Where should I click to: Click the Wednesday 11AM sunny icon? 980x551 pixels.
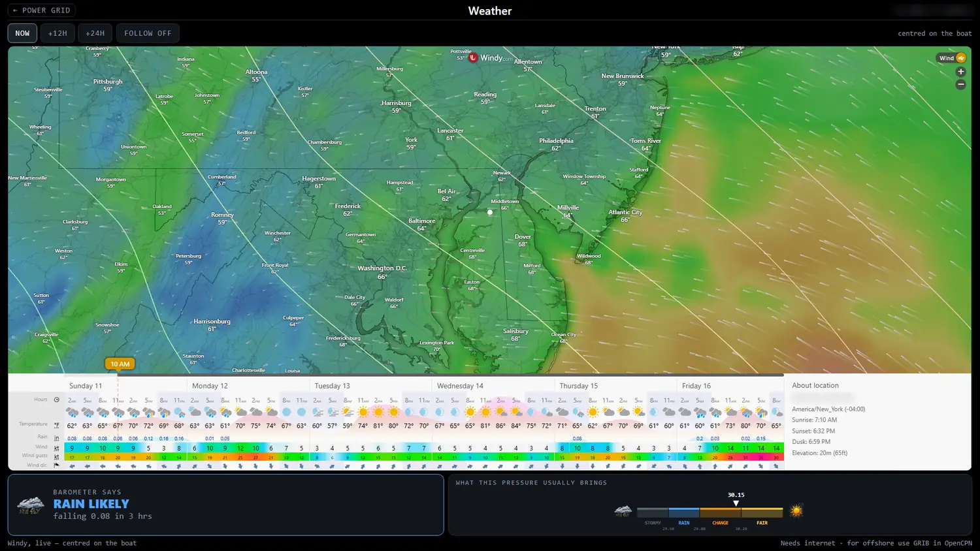[485, 412]
